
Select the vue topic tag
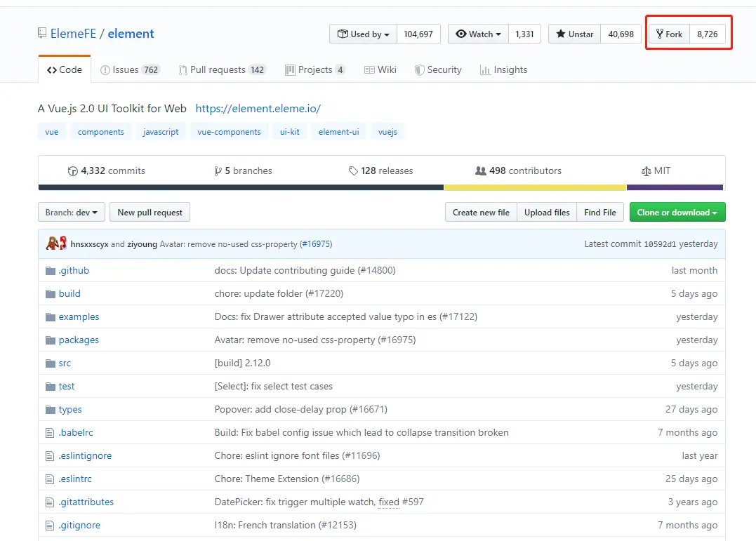pyautogui.click(x=51, y=132)
